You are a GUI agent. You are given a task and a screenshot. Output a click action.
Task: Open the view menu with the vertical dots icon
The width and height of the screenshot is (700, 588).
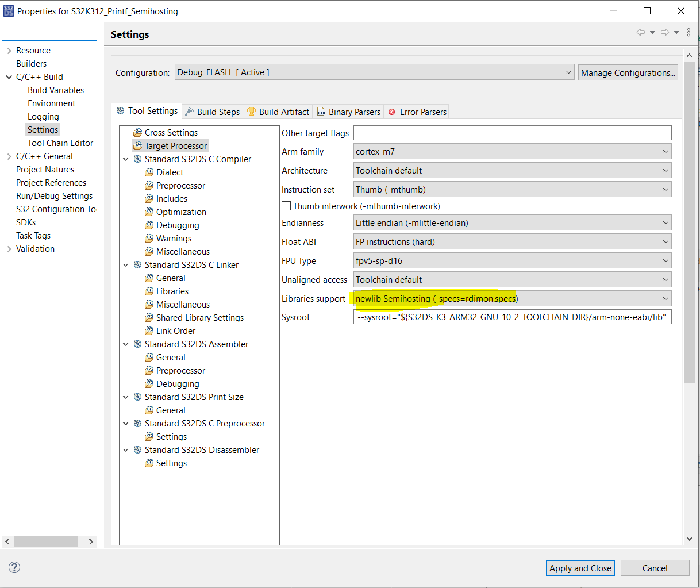[688, 32]
